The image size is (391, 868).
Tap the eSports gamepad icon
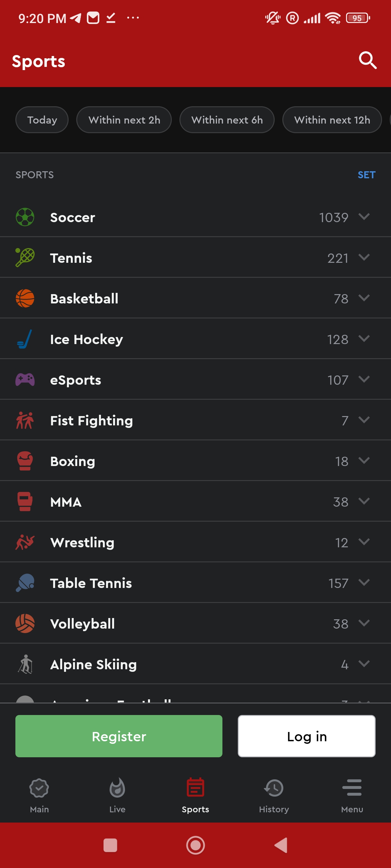[x=25, y=380]
